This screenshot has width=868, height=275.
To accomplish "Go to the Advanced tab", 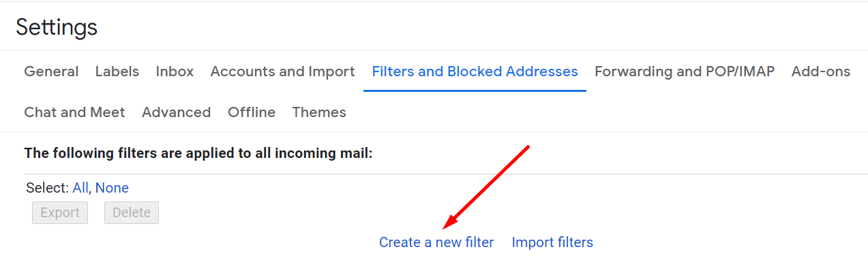I will [x=176, y=112].
